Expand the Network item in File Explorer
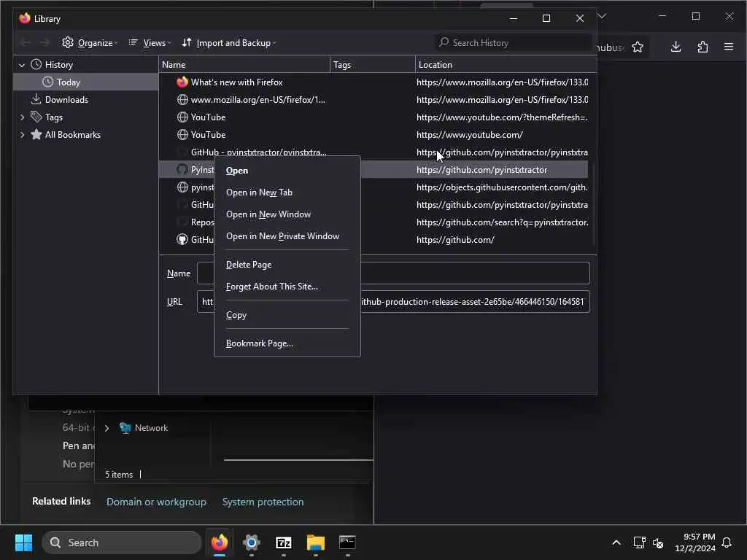The width and height of the screenshot is (747, 560). point(107,428)
